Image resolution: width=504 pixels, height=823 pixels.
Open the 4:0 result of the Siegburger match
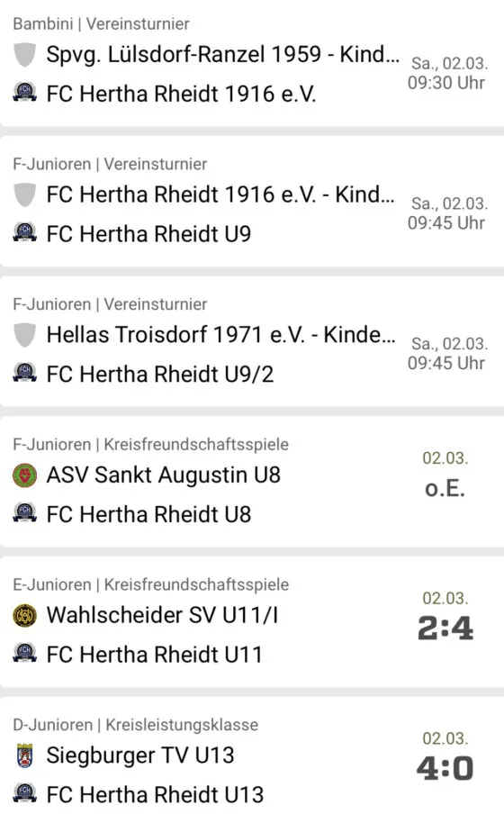(445, 768)
